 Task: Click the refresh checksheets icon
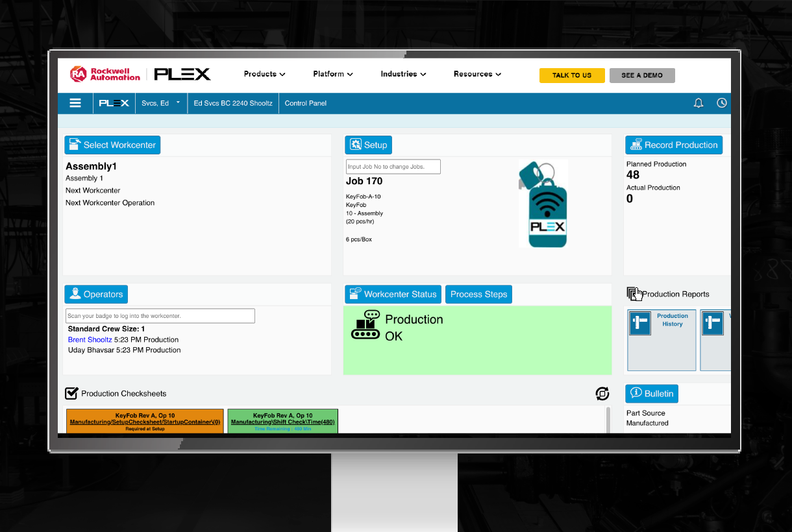tap(602, 394)
